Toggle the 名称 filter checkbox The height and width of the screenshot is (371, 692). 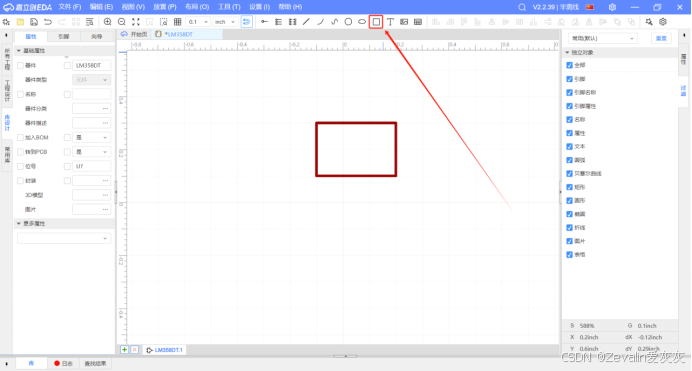tap(569, 120)
